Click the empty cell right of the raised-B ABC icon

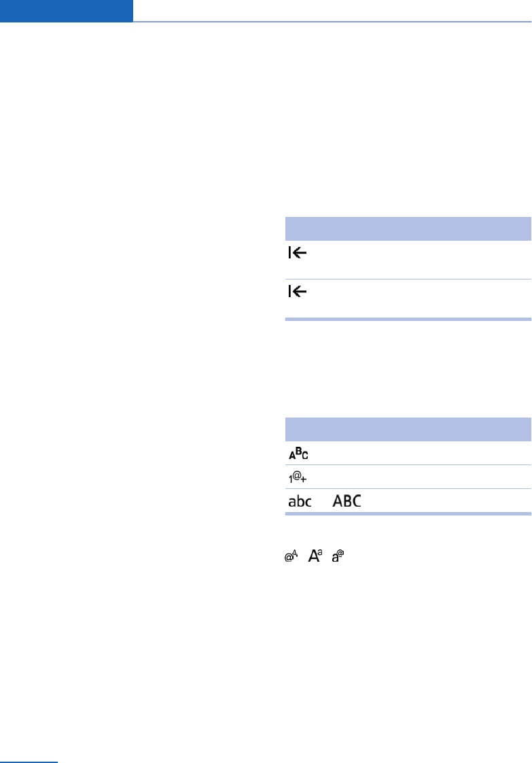(x=421, y=454)
